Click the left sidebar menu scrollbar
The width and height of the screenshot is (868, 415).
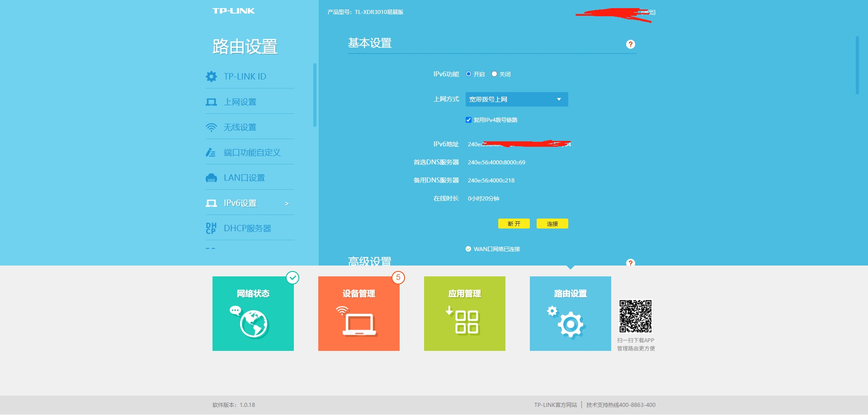(x=315, y=95)
